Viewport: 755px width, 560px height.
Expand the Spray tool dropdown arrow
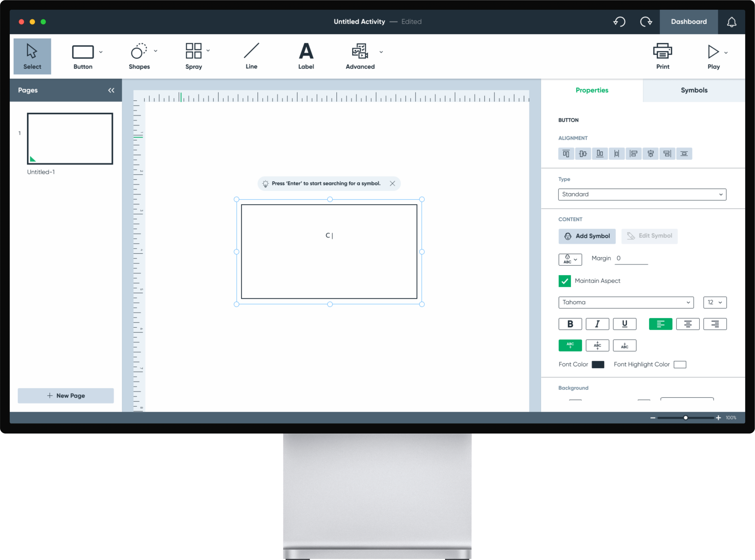[x=208, y=51]
